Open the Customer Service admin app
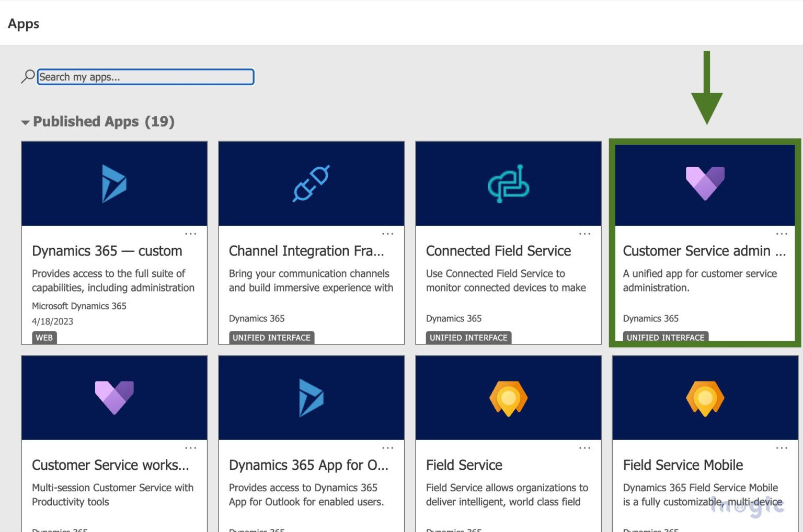This screenshot has width=803, height=532. (x=705, y=251)
